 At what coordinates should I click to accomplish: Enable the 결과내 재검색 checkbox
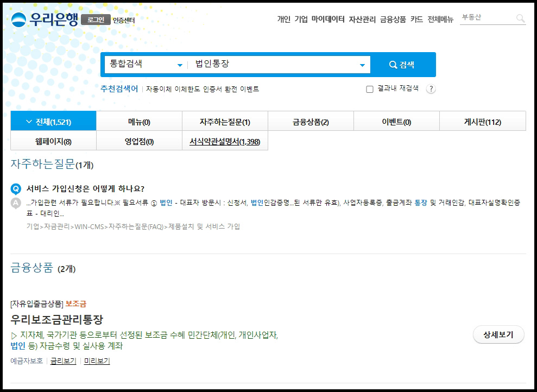coord(370,90)
